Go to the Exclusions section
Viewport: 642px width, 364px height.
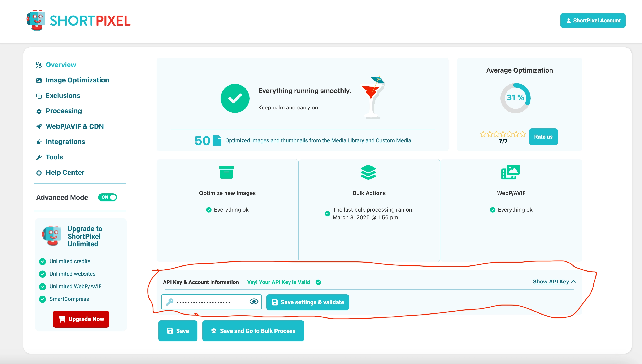pos(63,95)
